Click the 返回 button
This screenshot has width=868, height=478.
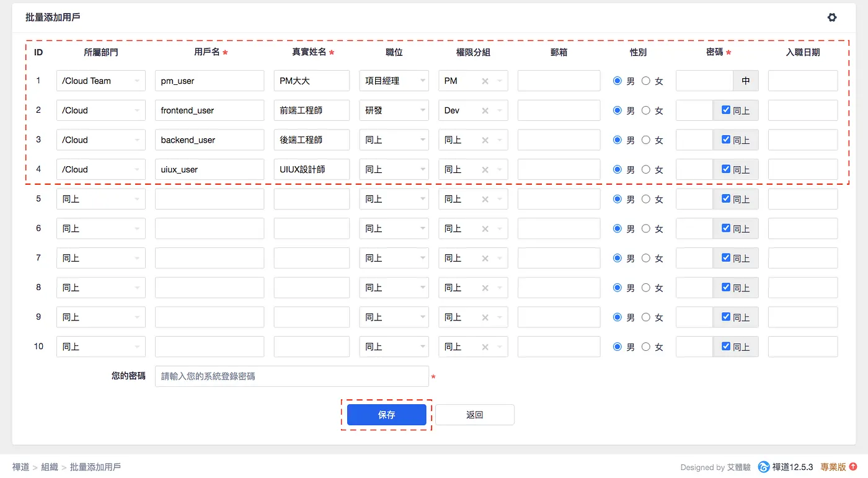475,415
